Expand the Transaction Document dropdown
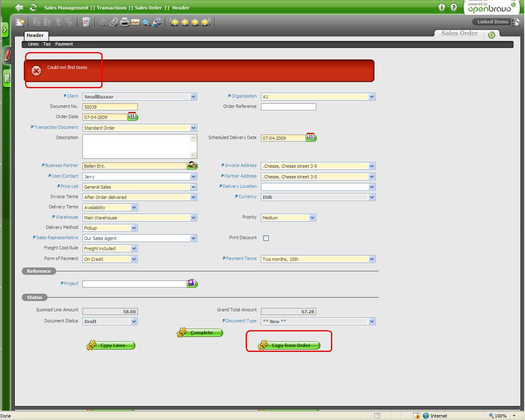This screenshot has height=420, width=525. click(x=193, y=128)
